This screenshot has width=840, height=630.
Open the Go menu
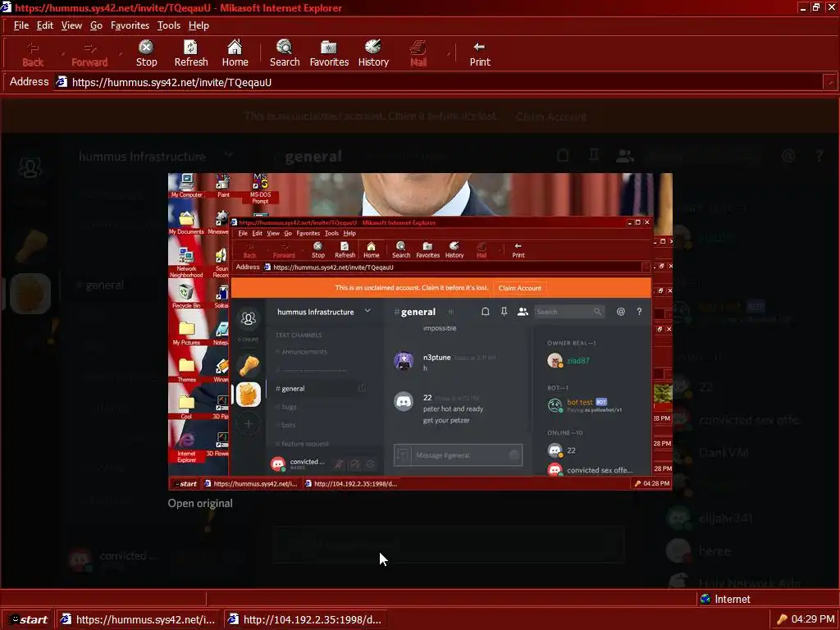click(x=96, y=25)
